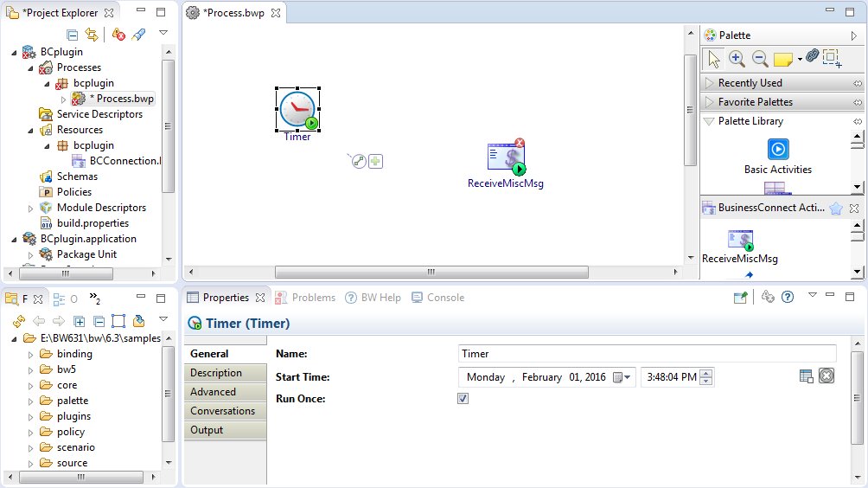Image resolution: width=868 pixels, height=488 pixels.
Task: Switch to the Console tab
Action: 437,298
